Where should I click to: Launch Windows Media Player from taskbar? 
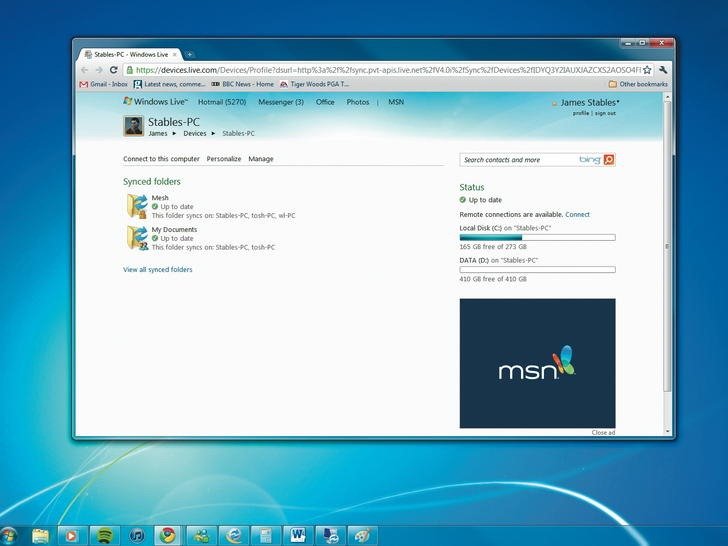[x=72, y=536]
